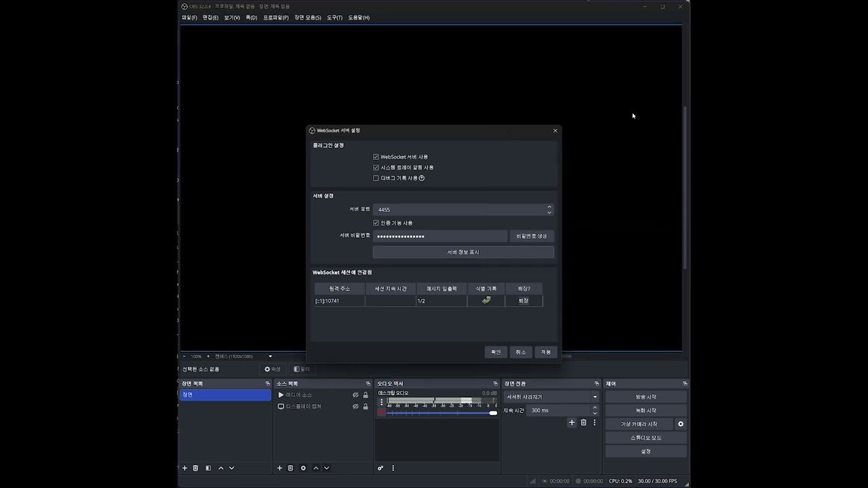Pop out the 장면 목록 dock
The image size is (868, 488).
267,384
